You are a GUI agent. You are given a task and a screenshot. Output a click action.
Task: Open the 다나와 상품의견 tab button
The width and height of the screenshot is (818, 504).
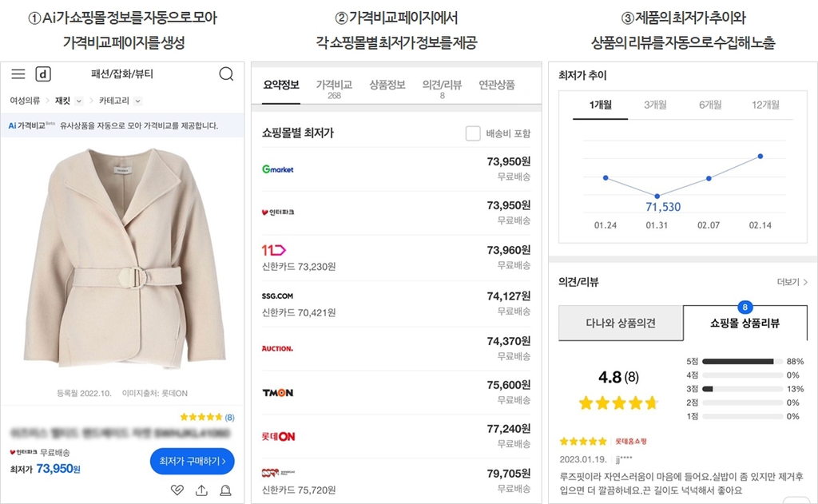(x=621, y=323)
